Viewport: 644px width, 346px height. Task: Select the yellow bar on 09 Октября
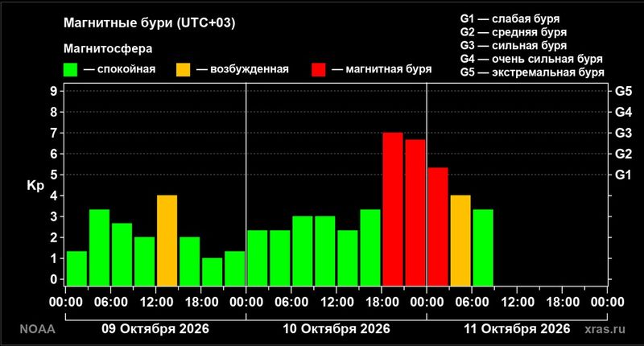167,241
